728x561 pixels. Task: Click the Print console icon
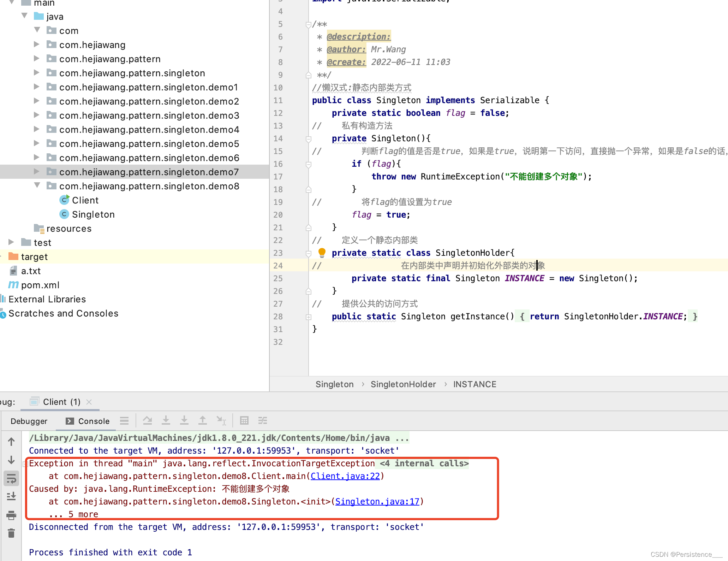tap(11, 515)
